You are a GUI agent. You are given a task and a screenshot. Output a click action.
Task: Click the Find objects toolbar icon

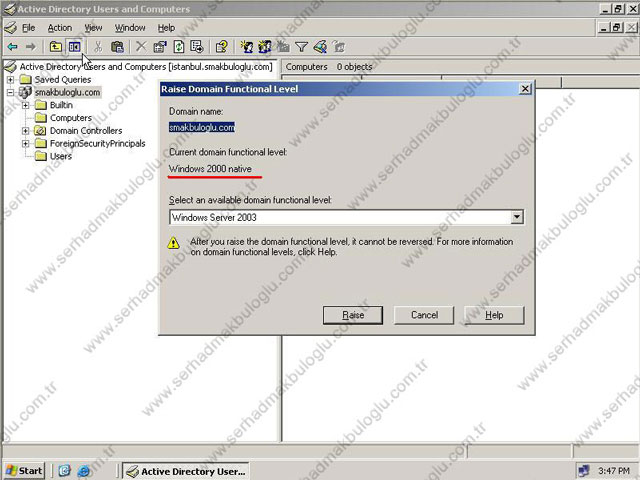click(x=320, y=47)
